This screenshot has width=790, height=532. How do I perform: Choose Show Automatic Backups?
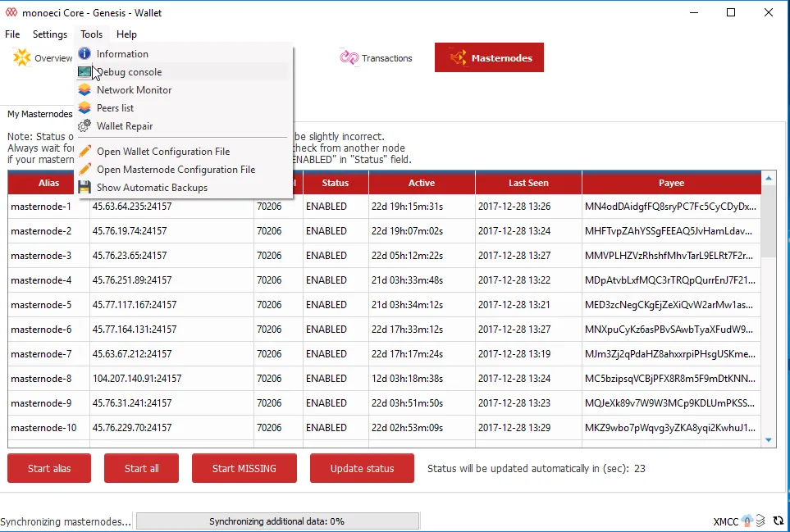click(184, 188)
